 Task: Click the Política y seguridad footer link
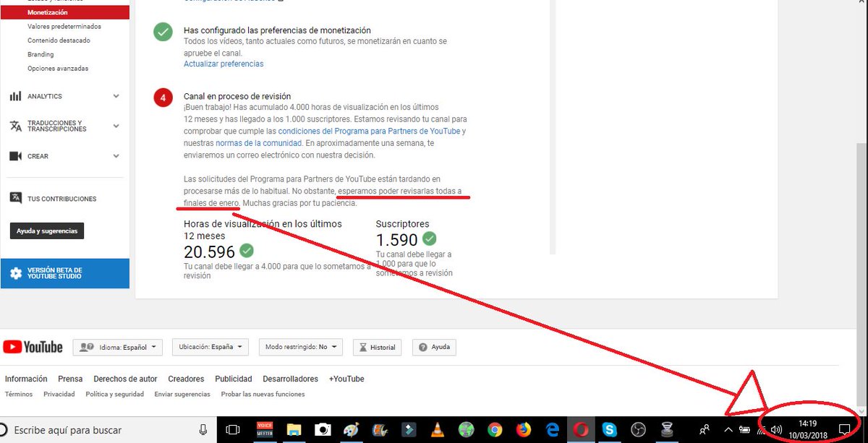pos(114,394)
